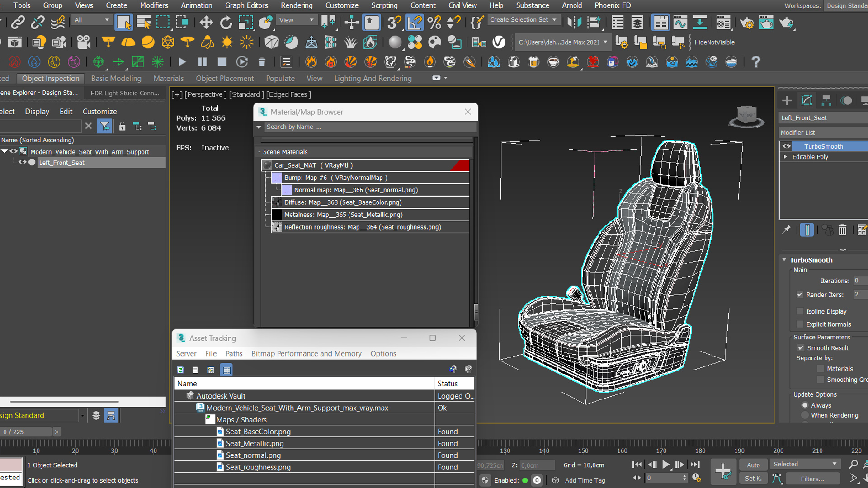Image resolution: width=868 pixels, height=488 pixels.
Task: Click Add Time Tag
Action: pos(585,480)
